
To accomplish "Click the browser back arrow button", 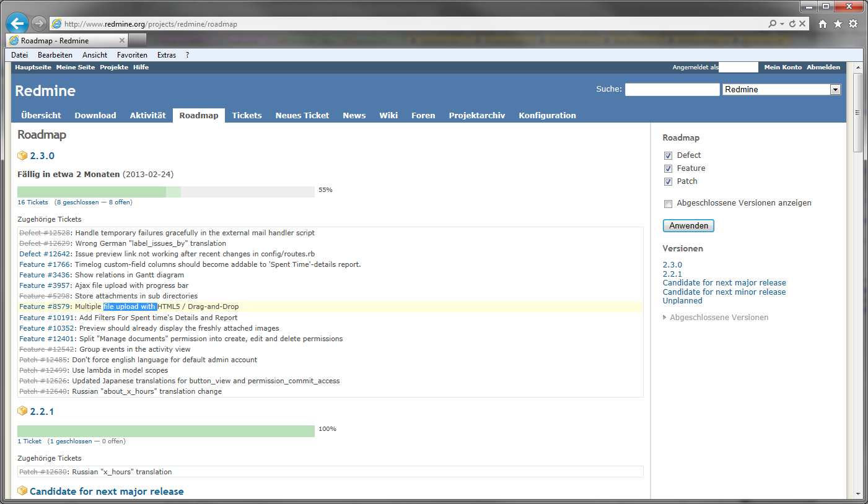I will tap(17, 24).
